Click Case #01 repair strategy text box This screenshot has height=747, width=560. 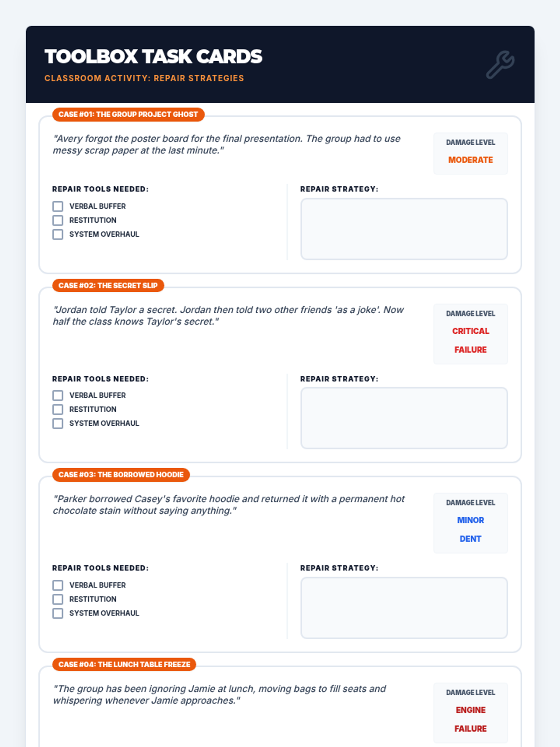point(404,229)
